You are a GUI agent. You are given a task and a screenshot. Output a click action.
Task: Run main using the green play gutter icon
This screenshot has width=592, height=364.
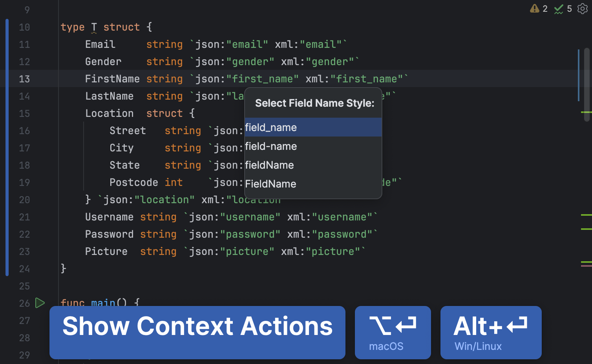(39, 302)
